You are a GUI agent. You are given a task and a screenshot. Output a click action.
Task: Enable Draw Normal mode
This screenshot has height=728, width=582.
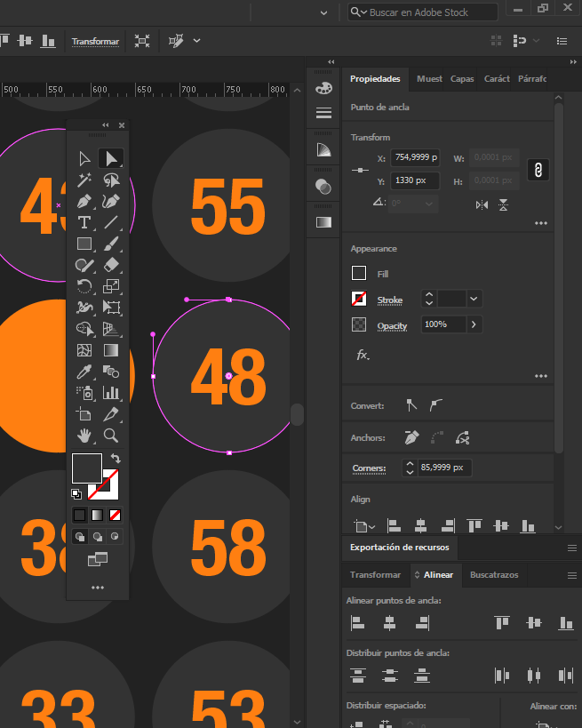click(80, 537)
